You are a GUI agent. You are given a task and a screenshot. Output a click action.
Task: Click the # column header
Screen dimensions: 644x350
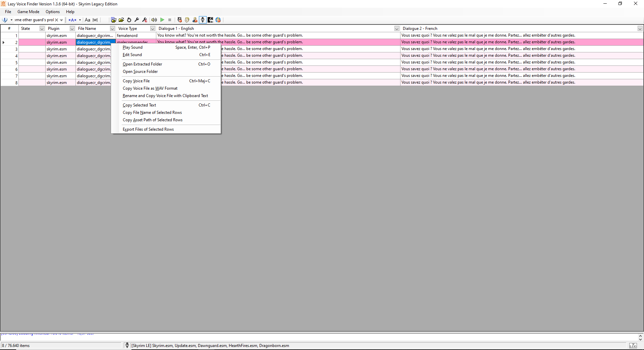coord(9,29)
